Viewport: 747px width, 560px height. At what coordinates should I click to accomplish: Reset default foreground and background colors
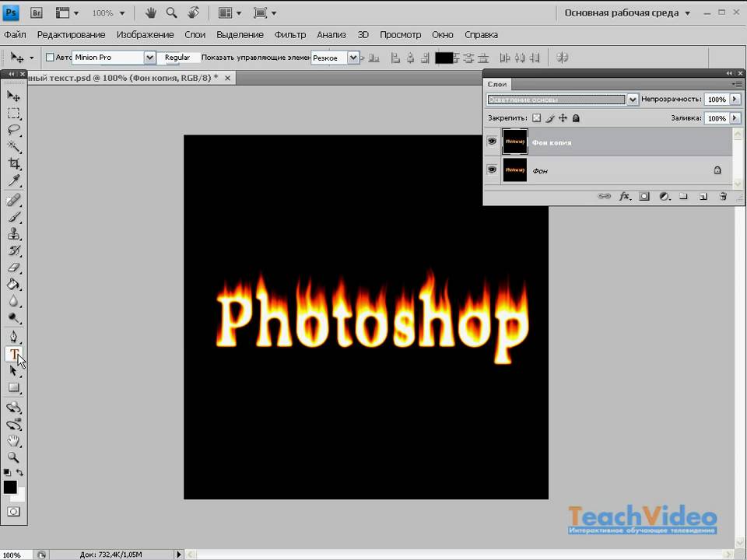(7, 472)
